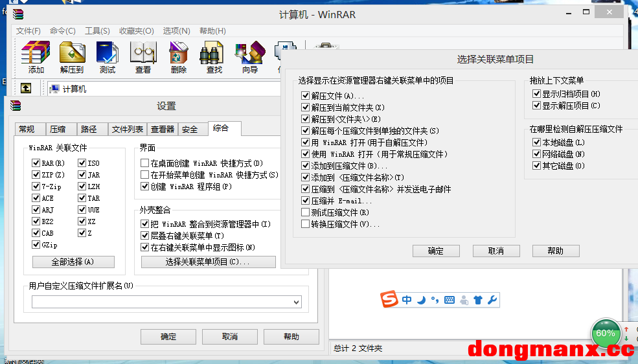Go up one level with the folder arrow icon
638x364 pixels.
click(26, 88)
